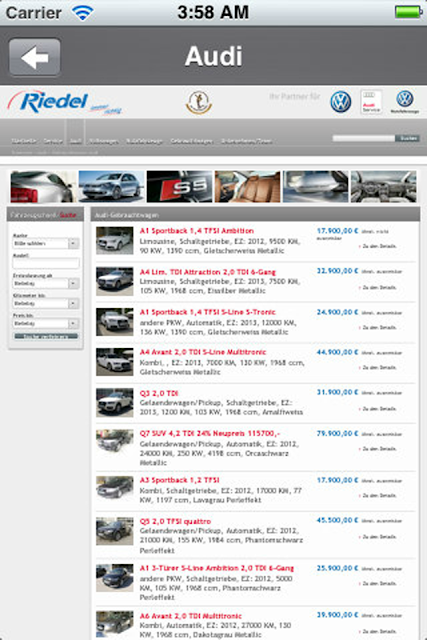Click the large blue Volkswagen logo

click(340, 102)
